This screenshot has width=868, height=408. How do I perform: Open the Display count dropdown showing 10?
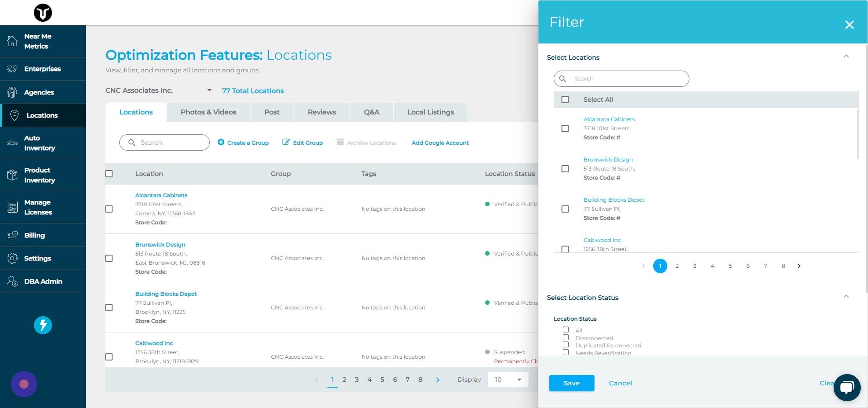507,380
